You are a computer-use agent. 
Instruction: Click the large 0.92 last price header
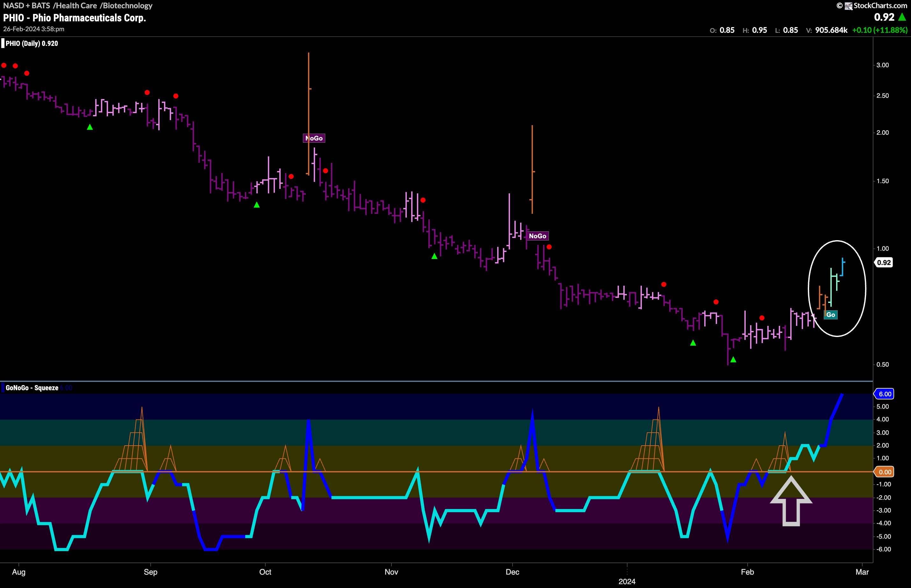[x=884, y=17]
